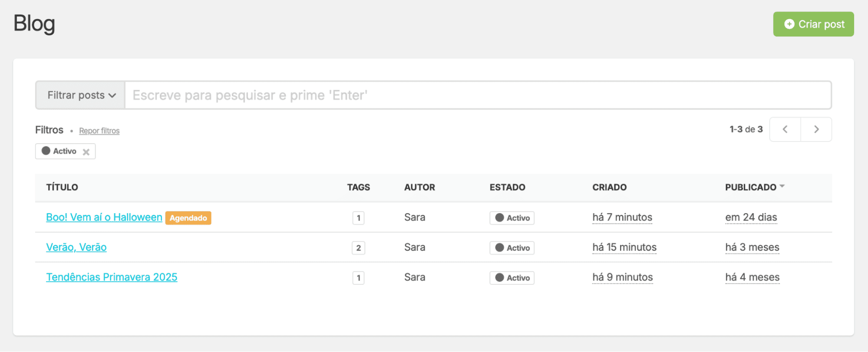
Task: Go to the previous page with left chevron
Action: coord(785,129)
